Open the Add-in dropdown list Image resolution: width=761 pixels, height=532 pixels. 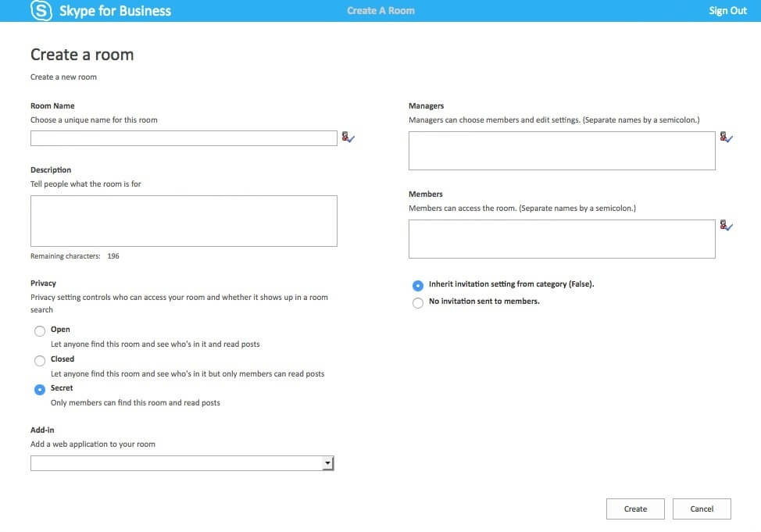pos(327,462)
